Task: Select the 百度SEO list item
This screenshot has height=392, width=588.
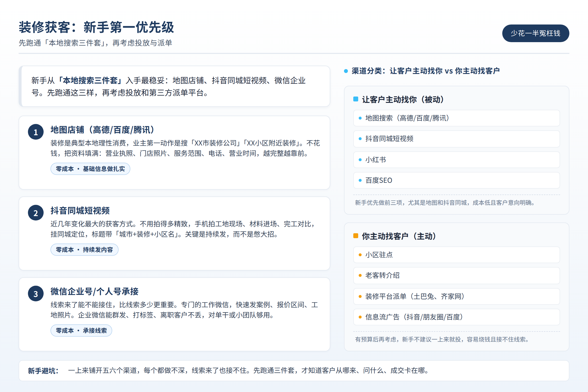Action: click(456, 180)
